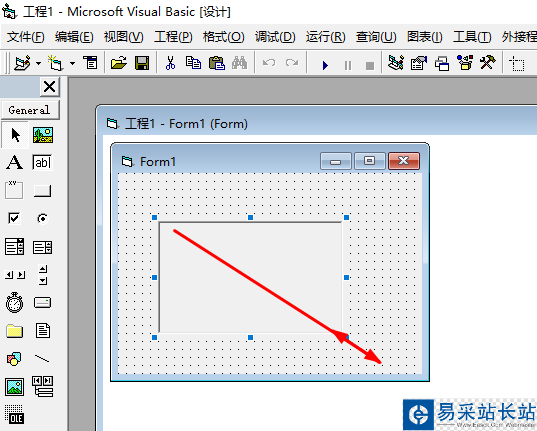The width and height of the screenshot is (537, 431).
Task: Open the 运行(R) menu
Action: coord(326,37)
